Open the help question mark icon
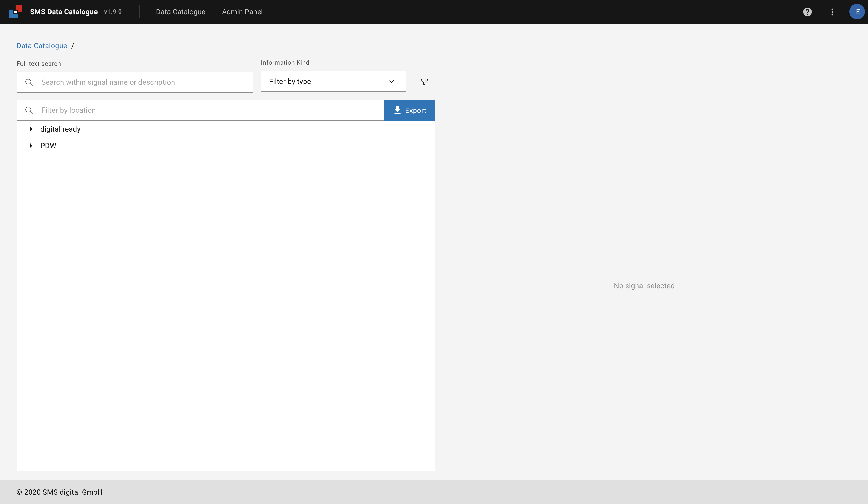 click(807, 12)
